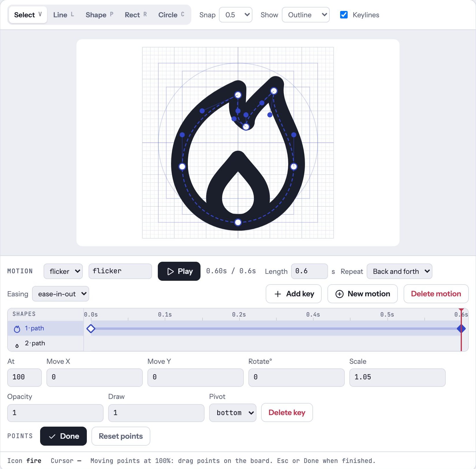
Task: Click the Draw input field
Action: tap(156, 413)
